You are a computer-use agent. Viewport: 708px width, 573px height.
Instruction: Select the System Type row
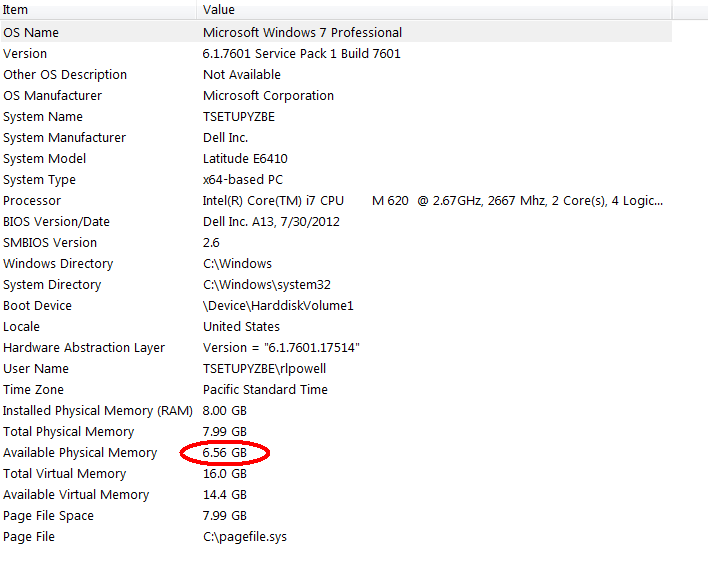[x=39, y=180]
